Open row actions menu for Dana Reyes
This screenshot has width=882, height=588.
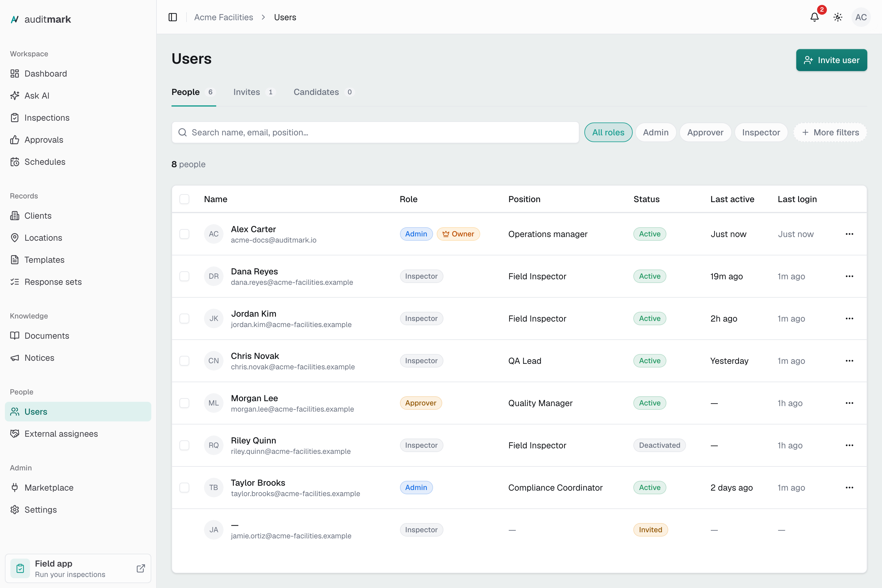849,276
